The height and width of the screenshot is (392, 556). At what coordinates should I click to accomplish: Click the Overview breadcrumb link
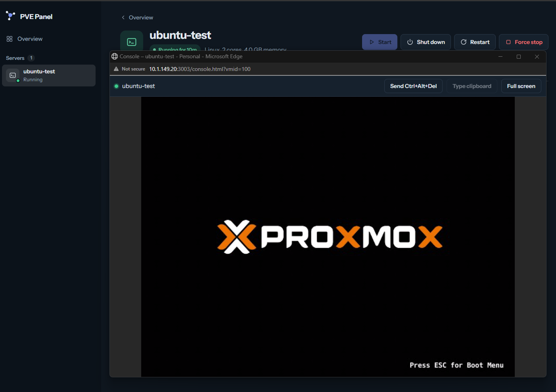(x=141, y=17)
